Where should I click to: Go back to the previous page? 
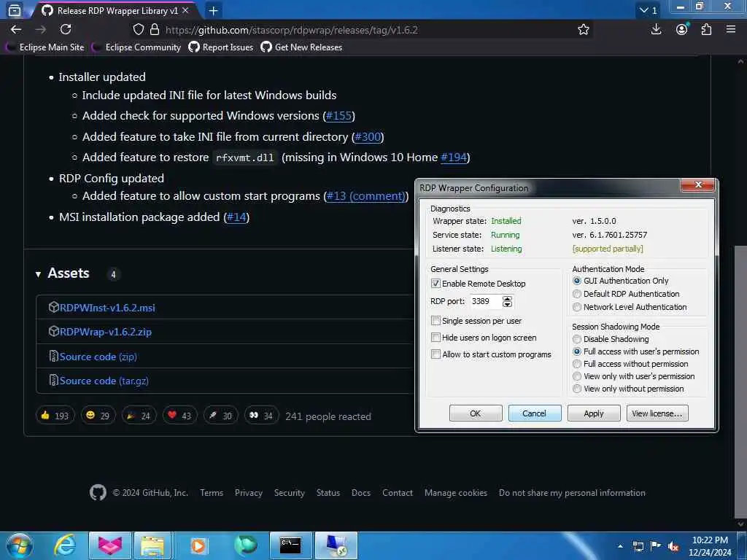click(16, 29)
